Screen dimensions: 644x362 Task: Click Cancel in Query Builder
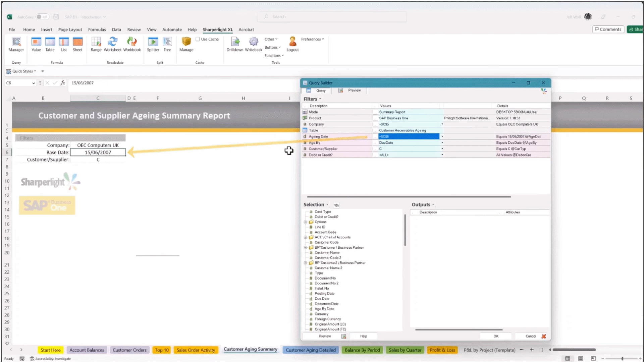pos(531,336)
